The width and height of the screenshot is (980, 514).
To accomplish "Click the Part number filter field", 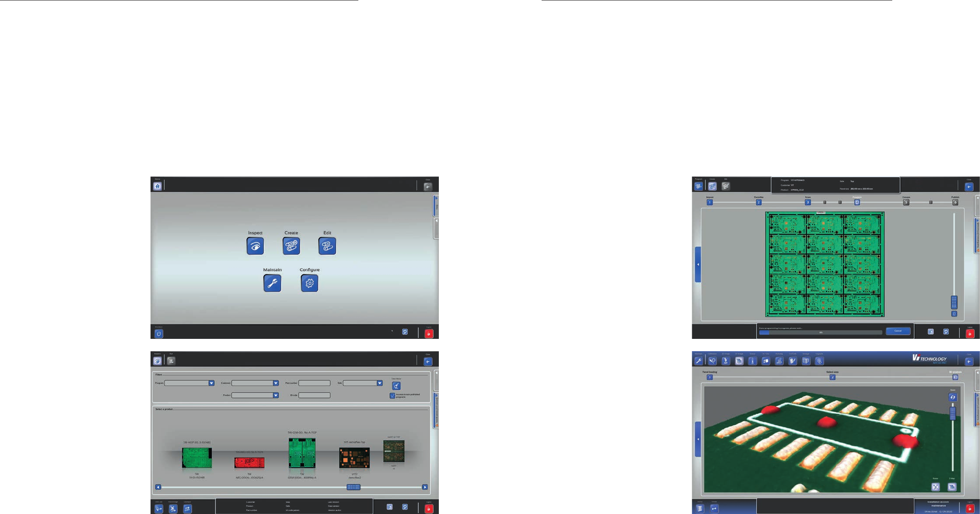I will pos(314,383).
